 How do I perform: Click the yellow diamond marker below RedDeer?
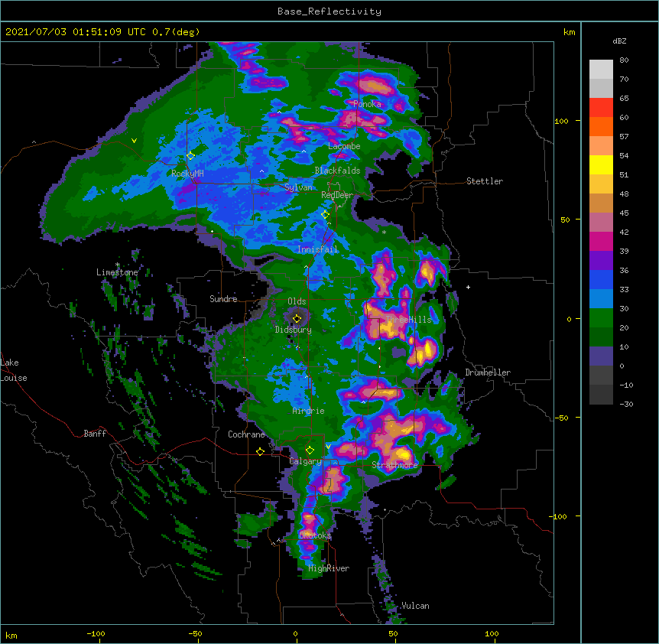(x=326, y=215)
